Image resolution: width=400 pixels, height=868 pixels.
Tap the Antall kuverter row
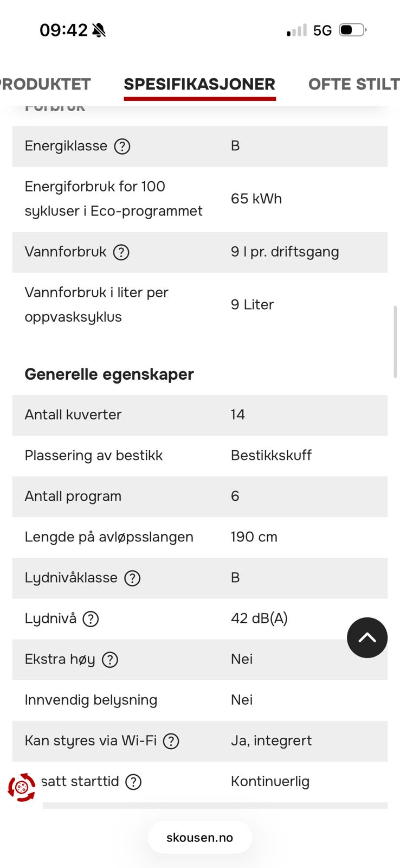(200, 415)
